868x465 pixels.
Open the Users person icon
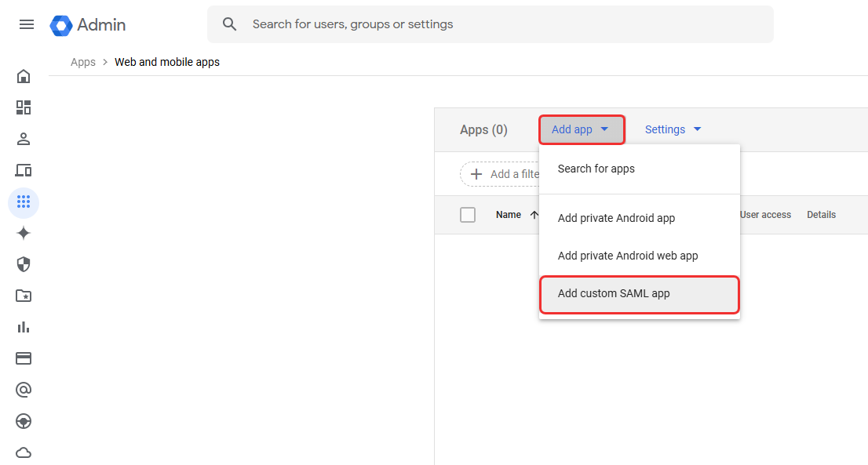(x=24, y=139)
